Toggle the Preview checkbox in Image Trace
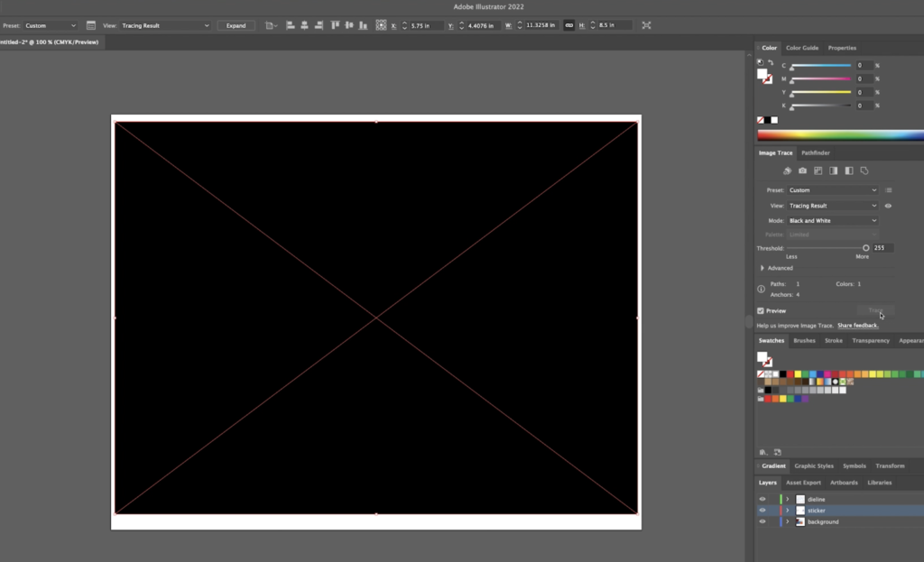The width and height of the screenshot is (924, 562). click(761, 311)
